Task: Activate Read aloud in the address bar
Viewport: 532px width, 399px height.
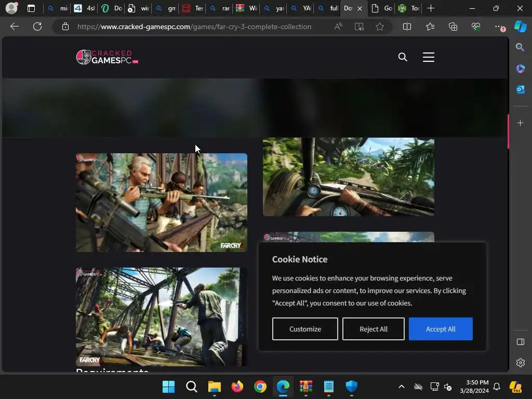Action: pos(338,26)
